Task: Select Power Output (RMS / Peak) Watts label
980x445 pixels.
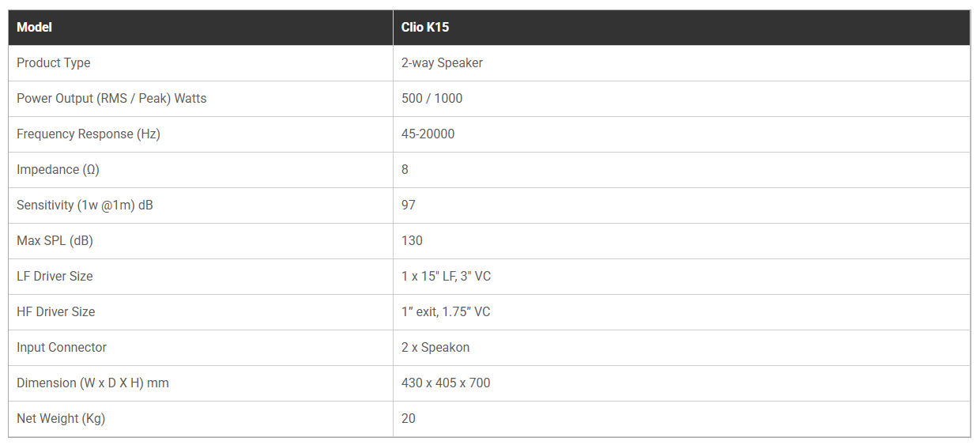Action: (111, 99)
